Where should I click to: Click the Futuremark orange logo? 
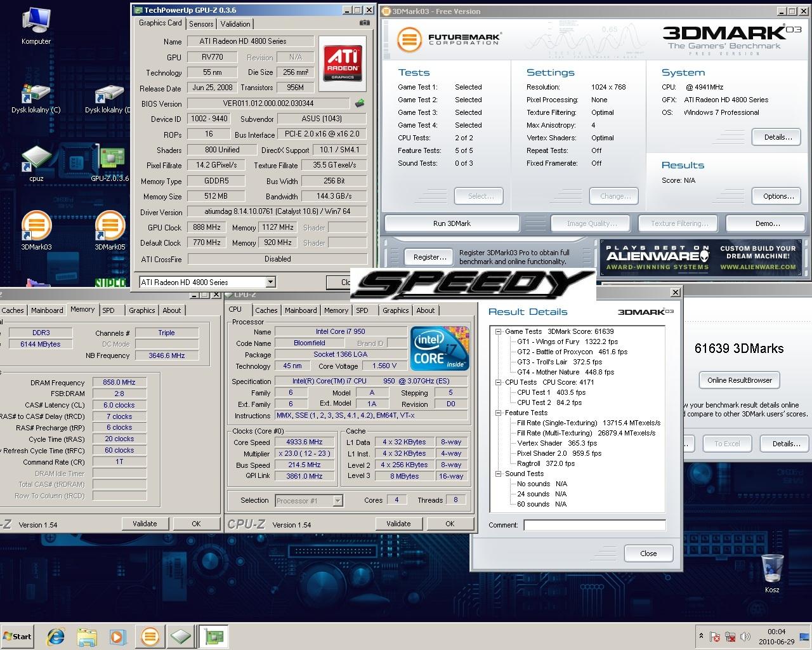click(409, 39)
